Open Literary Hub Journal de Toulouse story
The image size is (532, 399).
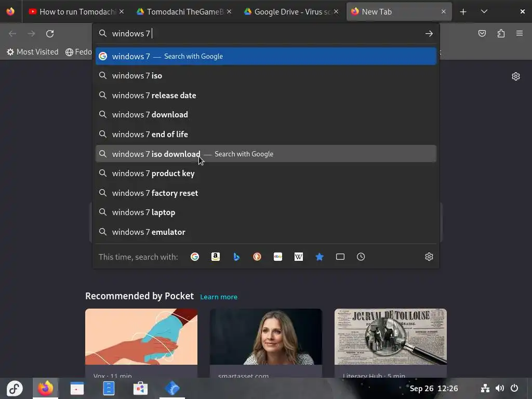tap(391, 337)
